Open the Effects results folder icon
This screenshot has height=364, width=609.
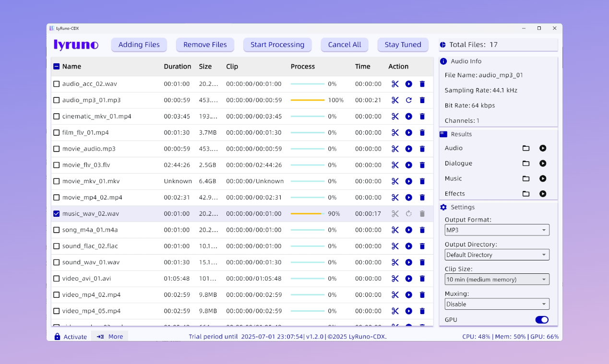point(526,194)
